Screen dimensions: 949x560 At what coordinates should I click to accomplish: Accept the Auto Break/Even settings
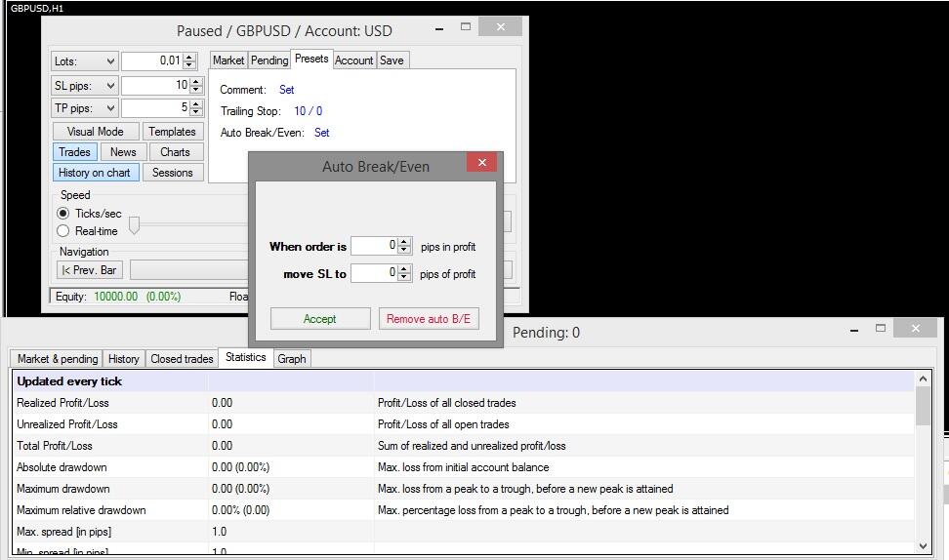pyautogui.click(x=320, y=319)
